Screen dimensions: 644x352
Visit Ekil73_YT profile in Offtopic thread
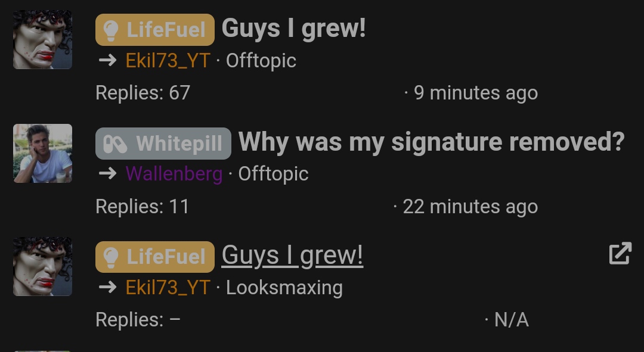pyautogui.click(x=168, y=61)
